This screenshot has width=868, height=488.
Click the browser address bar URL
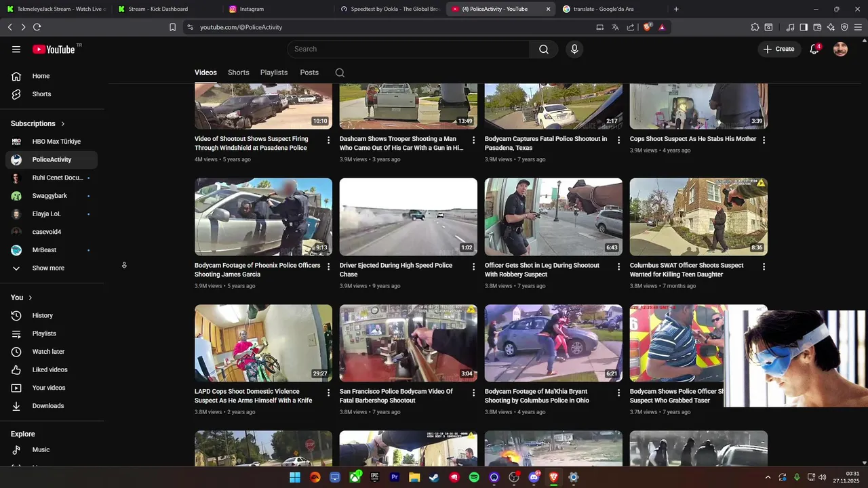coord(241,27)
